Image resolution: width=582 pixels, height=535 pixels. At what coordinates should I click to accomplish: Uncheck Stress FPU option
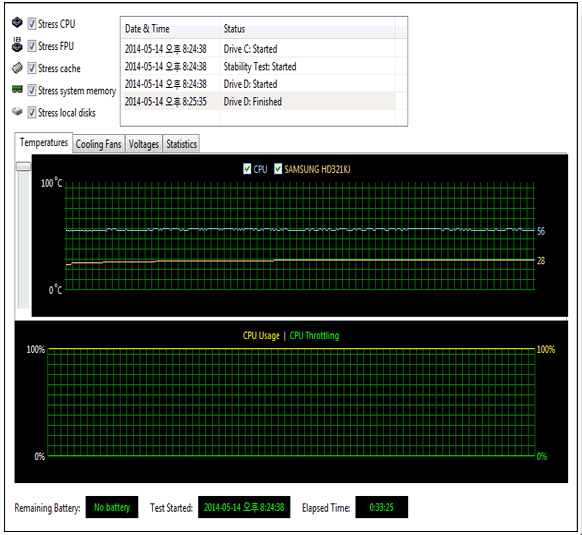click(x=32, y=46)
